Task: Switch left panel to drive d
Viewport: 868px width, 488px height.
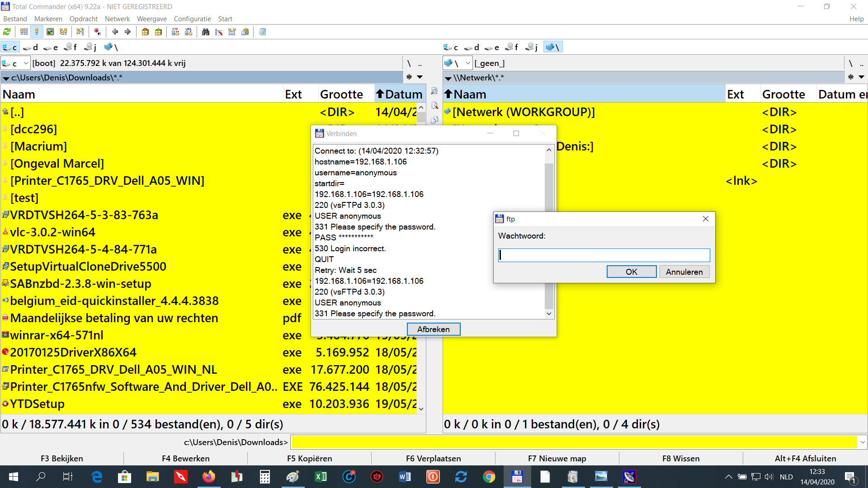Action: (31, 47)
